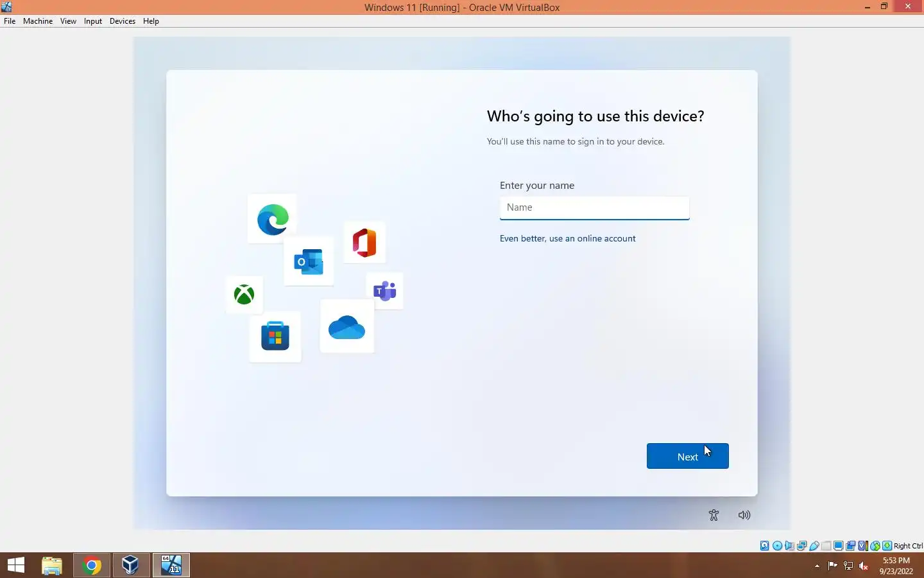
Task: Click the host network tray icon
Action: [848, 566]
